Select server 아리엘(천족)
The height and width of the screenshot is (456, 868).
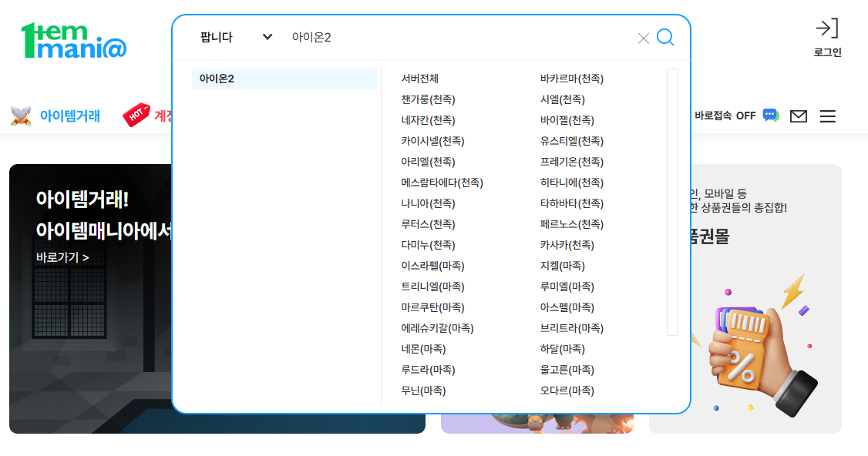(428, 162)
